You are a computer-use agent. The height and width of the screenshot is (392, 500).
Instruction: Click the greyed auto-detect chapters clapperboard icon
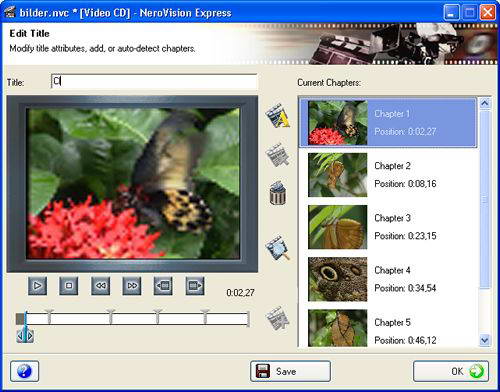click(278, 155)
